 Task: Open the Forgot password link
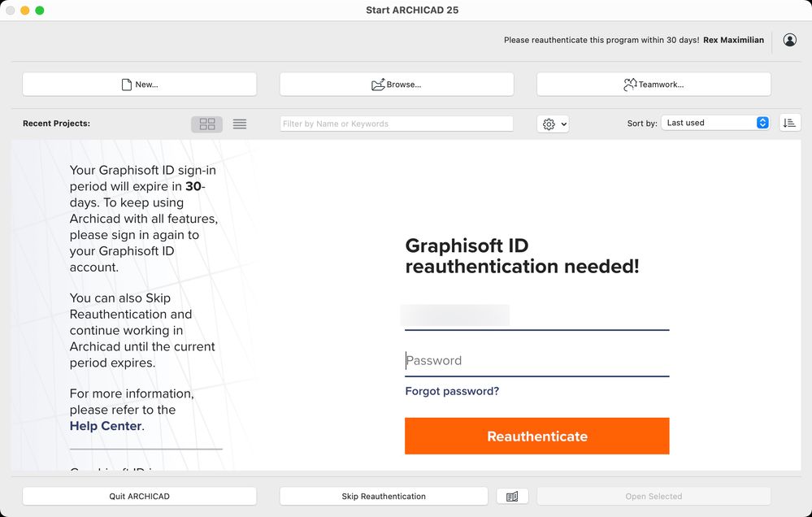pyautogui.click(x=452, y=391)
